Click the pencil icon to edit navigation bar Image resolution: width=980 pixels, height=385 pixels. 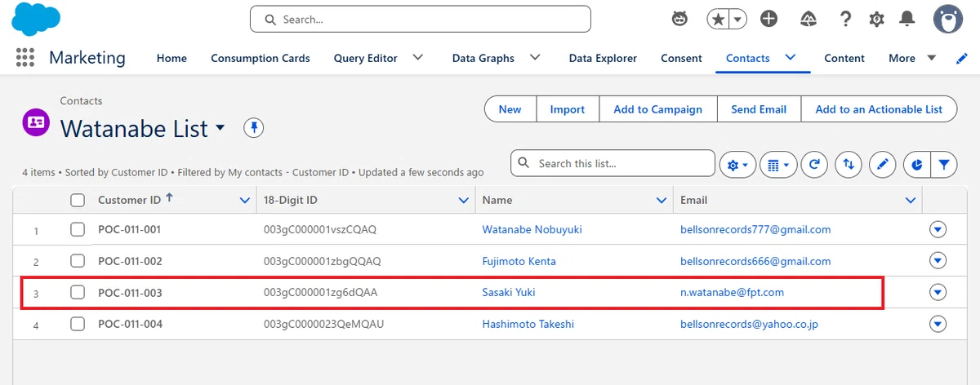click(961, 58)
